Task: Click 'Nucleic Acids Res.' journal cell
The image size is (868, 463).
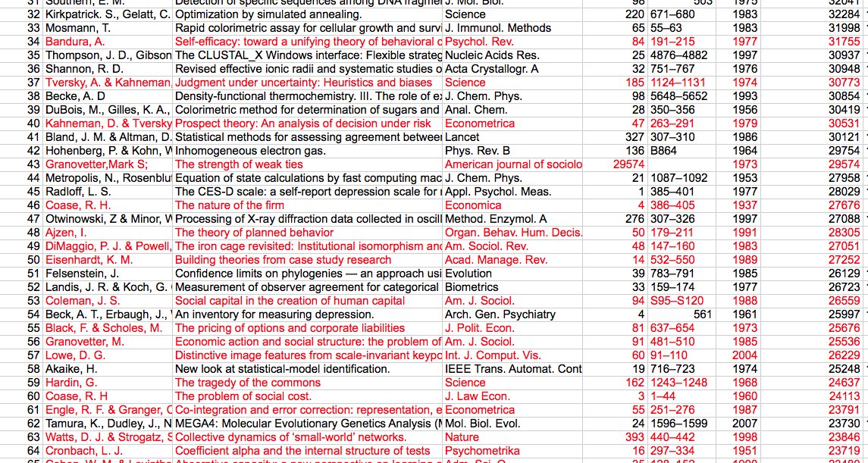Action: tap(512, 55)
